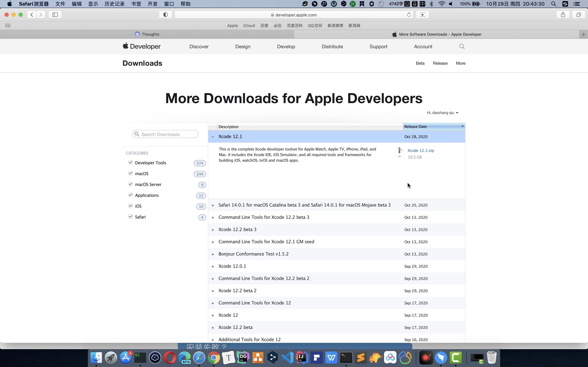
Task: Download the Xcode 12.1.xip file link
Action: click(421, 150)
